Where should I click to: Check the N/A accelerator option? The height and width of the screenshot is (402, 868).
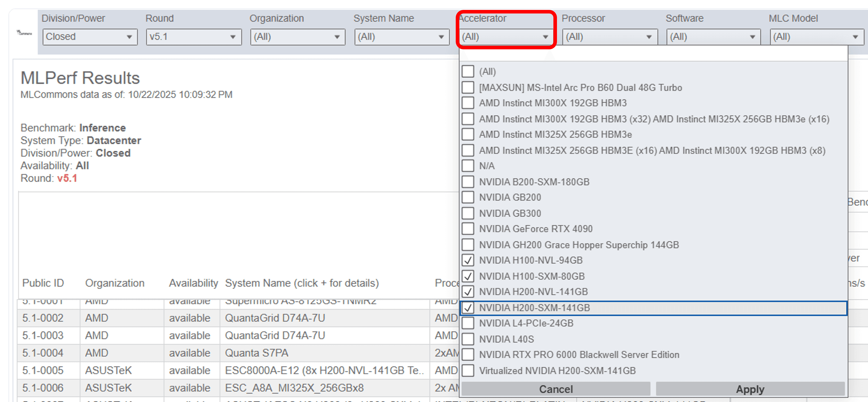(468, 166)
